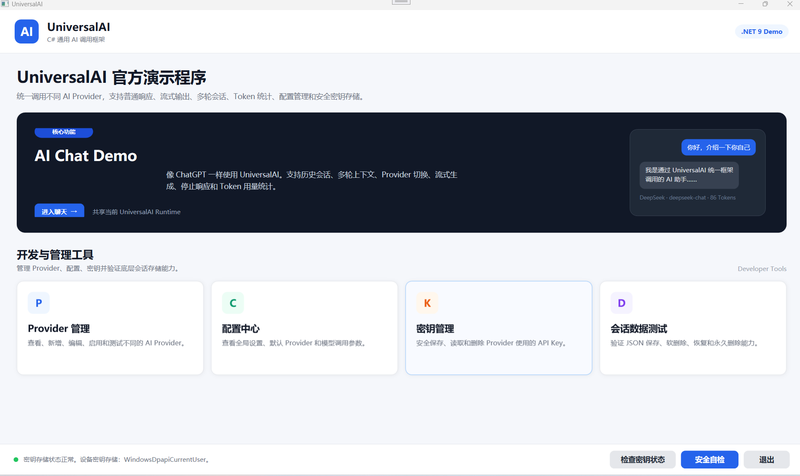Click the DeepSeek · deepseek-chat · 86 Tokens text
The height and width of the screenshot is (476, 800).
687,197
